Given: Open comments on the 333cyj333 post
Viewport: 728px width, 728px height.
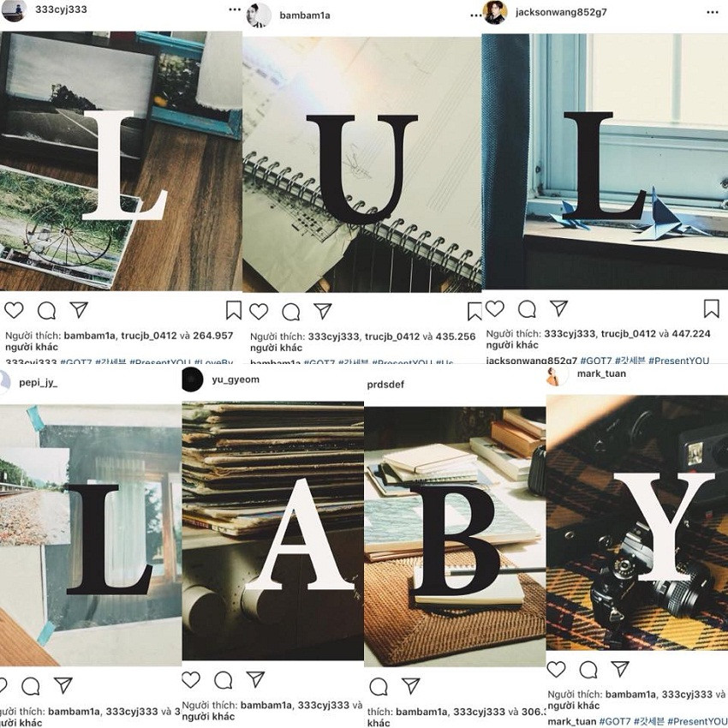Looking at the screenshot, I should pyautogui.click(x=46, y=311).
